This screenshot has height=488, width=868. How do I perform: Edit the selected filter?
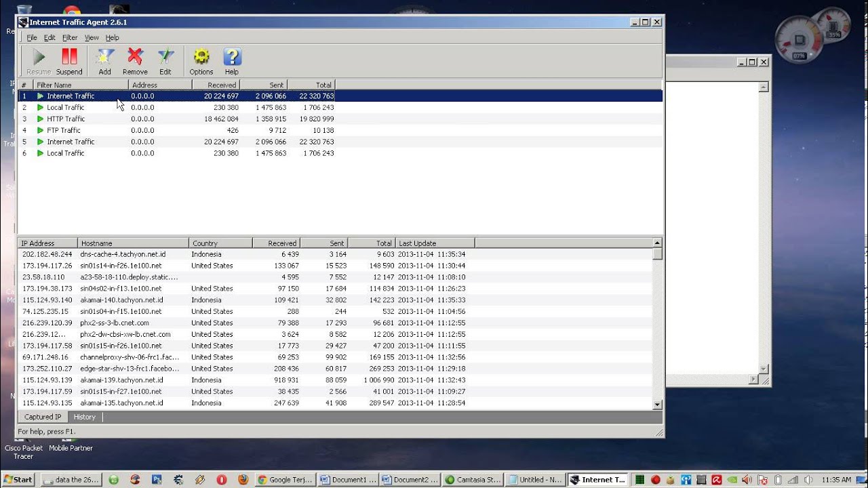point(165,61)
